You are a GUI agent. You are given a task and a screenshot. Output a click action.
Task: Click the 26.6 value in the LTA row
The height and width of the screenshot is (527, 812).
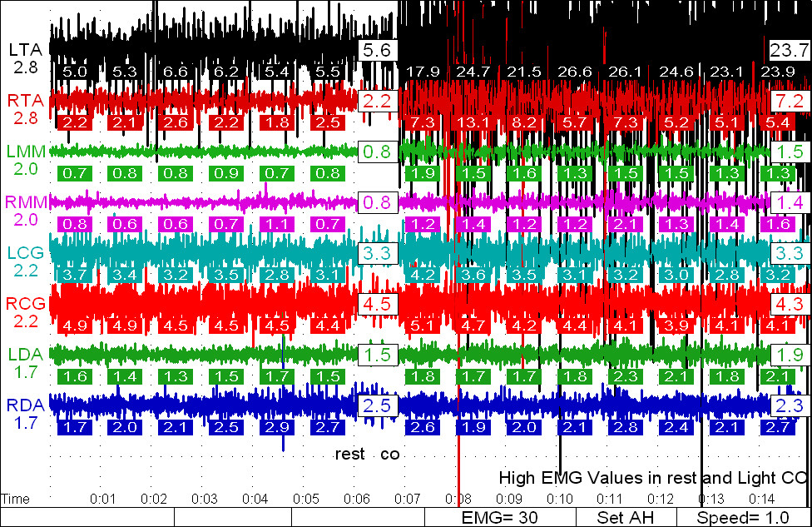pos(576,72)
